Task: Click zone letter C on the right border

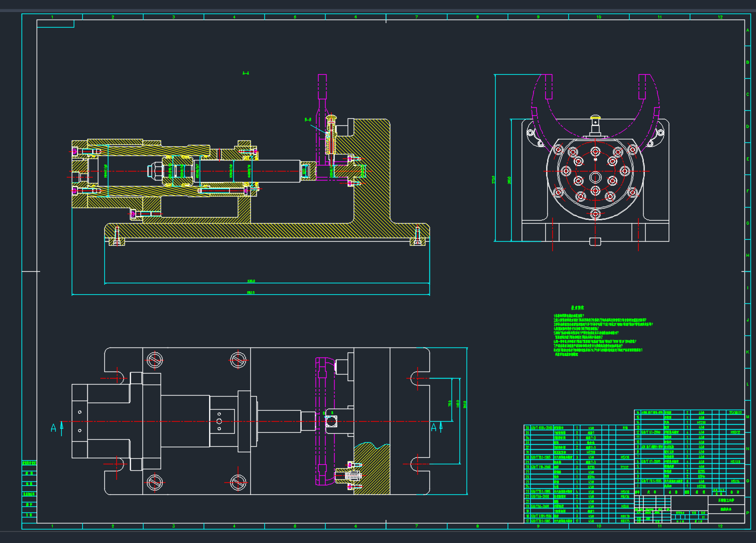Action: coord(748,95)
